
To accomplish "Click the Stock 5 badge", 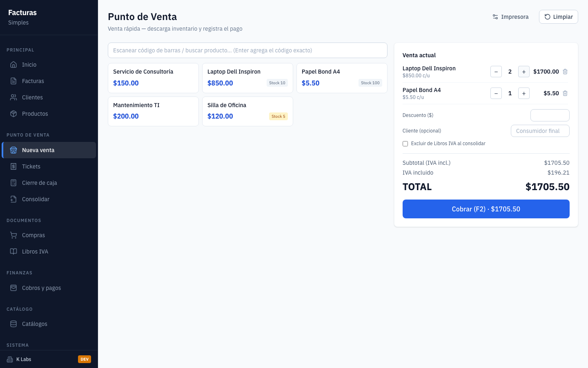I will point(278,117).
